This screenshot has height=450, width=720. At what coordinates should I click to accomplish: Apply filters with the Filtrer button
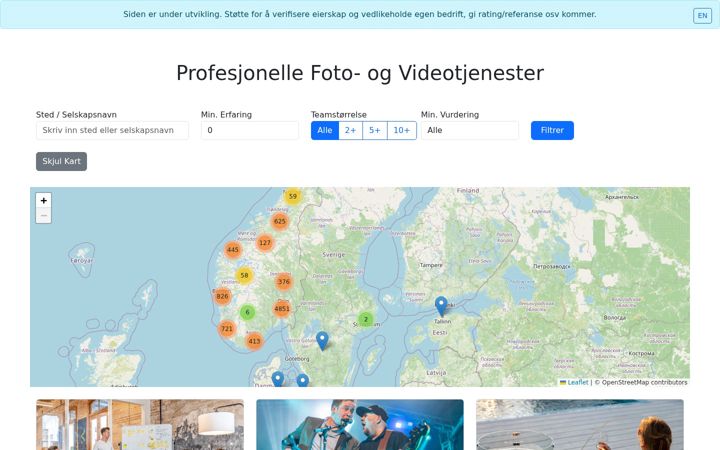click(x=552, y=130)
